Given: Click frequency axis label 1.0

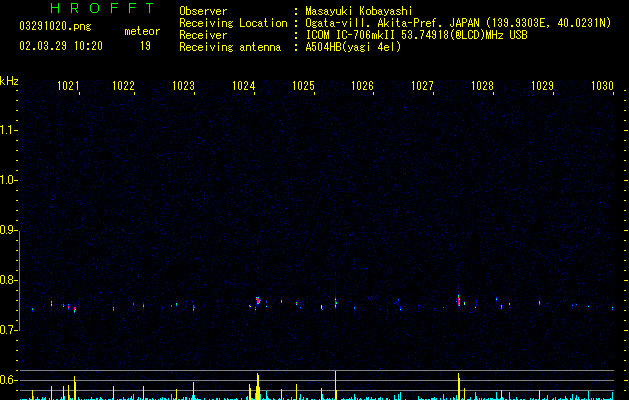Looking at the screenshot, I should coord(8,180).
